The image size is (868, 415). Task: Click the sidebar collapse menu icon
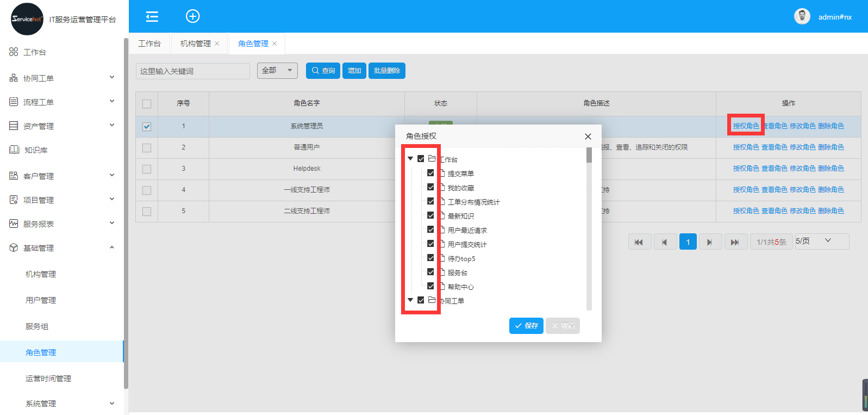coord(152,16)
